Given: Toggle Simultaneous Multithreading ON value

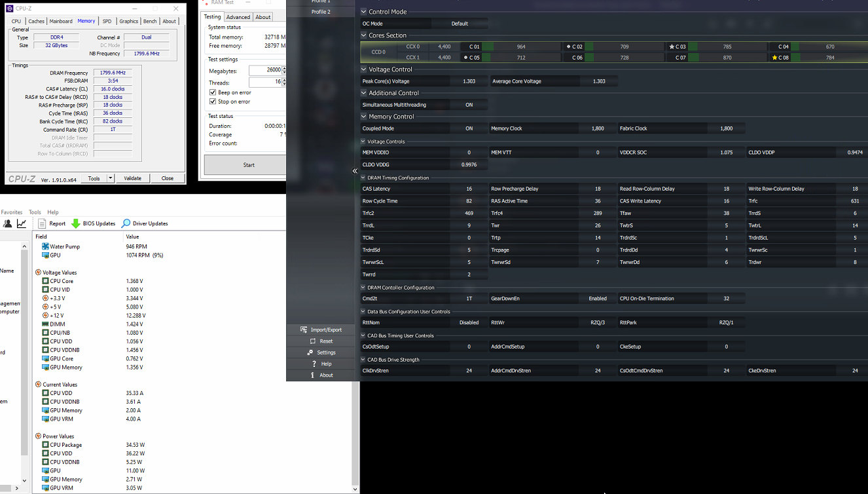Looking at the screenshot, I should coord(469,105).
